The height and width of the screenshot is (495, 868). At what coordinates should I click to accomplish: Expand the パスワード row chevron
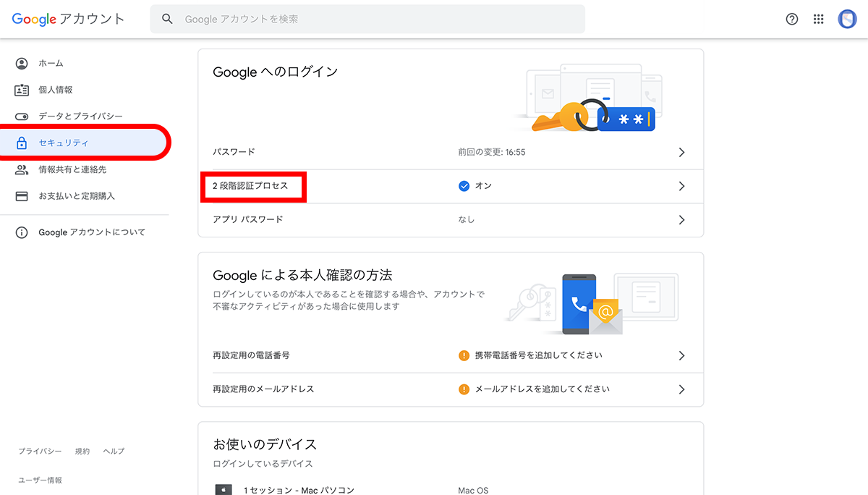pos(681,153)
